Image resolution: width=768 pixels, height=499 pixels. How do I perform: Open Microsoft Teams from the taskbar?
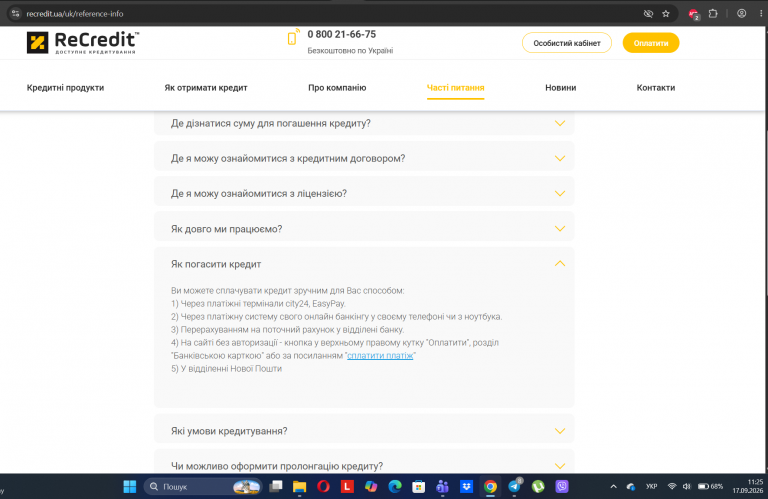(442, 486)
